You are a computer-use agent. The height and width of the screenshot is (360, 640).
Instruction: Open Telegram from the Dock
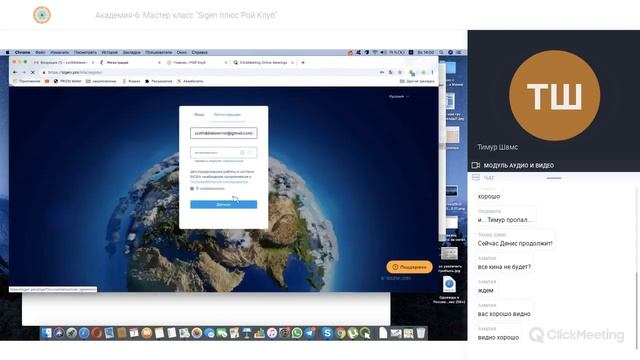(x=310, y=333)
